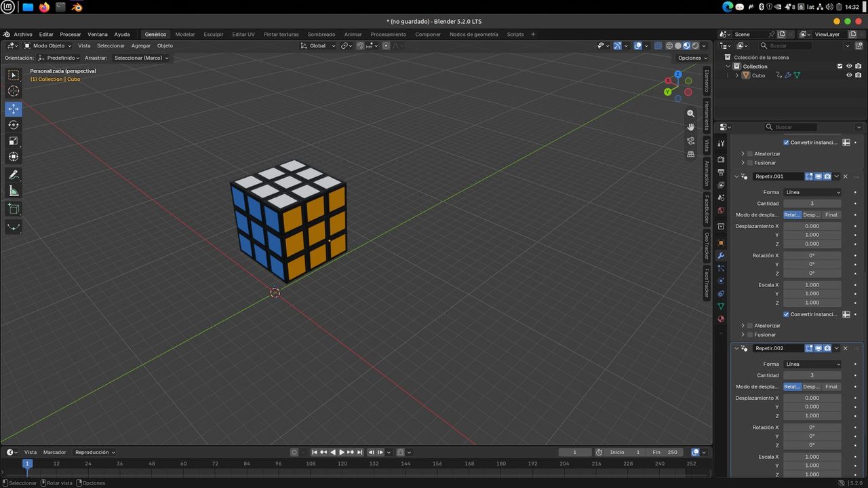Select the Annotate tool

click(x=14, y=174)
